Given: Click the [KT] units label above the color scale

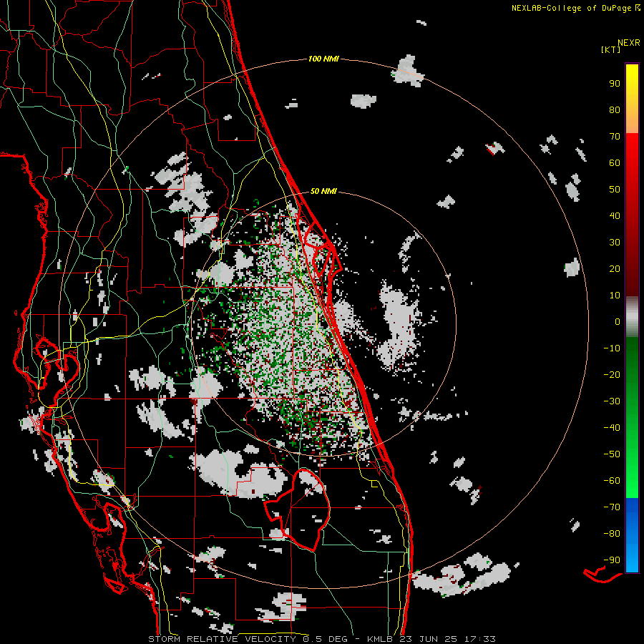Looking at the screenshot, I should point(611,49).
